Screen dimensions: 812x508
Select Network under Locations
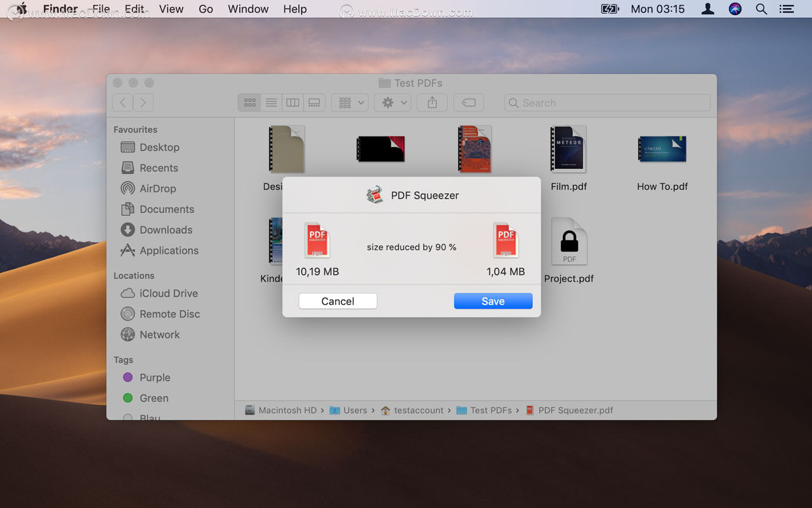[x=150, y=335]
